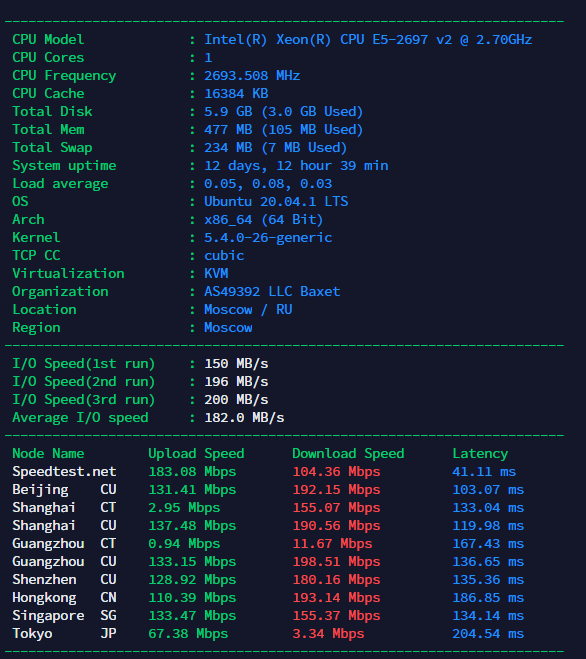Click the kernel version 5.4.0-26-generic

tap(268, 237)
